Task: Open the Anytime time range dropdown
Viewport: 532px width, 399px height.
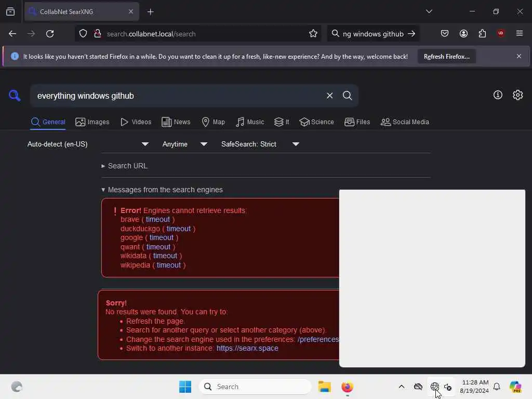Action: pyautogui.click(x=185, y=144)
